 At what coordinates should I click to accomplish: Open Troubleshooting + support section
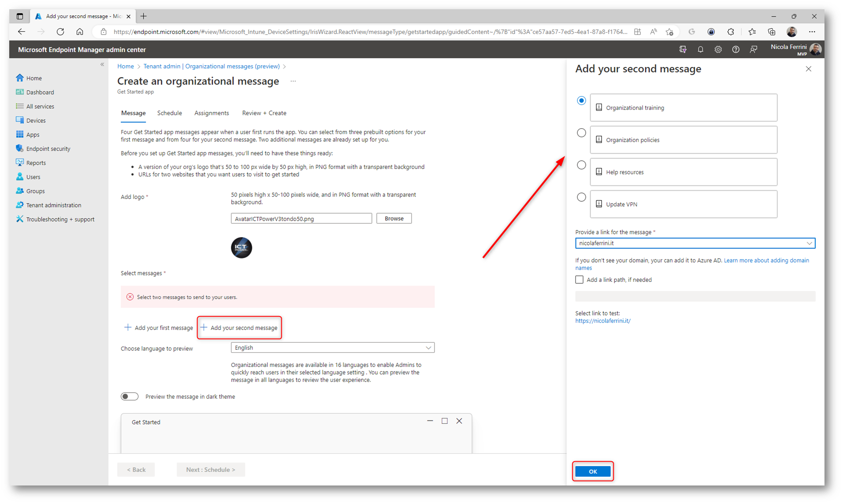[x=55, y=219]
